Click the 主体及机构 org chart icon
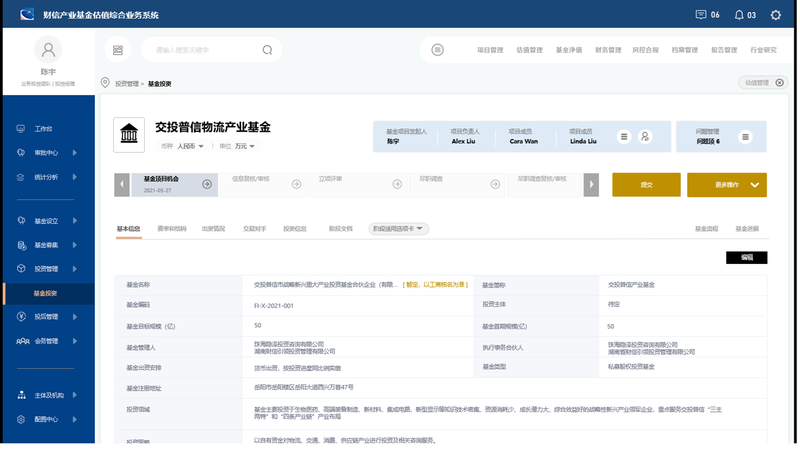Image resolution: width=800 pixels, height=450 pixels. pos(21,395)
